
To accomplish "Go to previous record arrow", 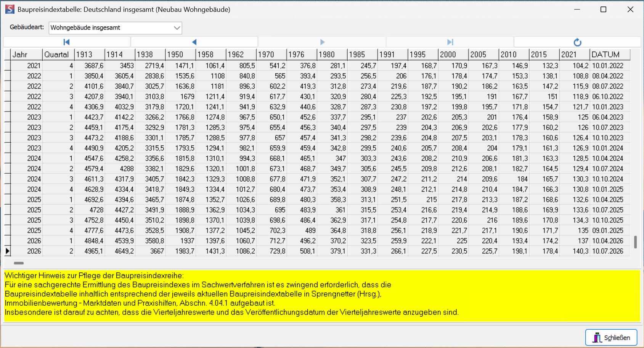I will coord(194,42).
